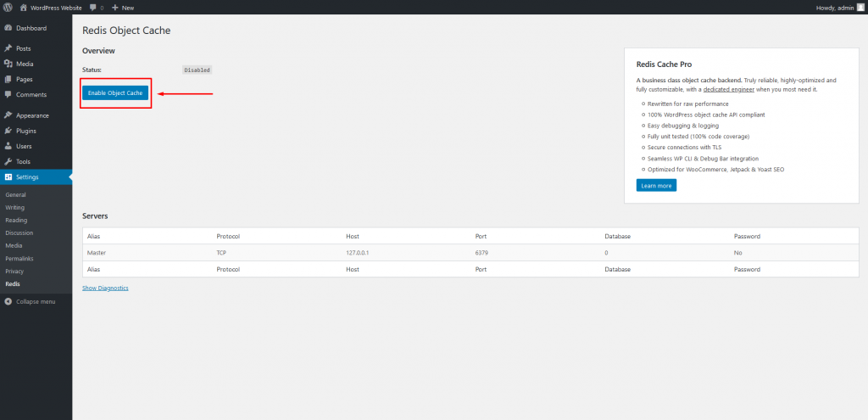The height and width of the screenshot is (420, 868).
Task: Open the site home icon
Action: 23,8
